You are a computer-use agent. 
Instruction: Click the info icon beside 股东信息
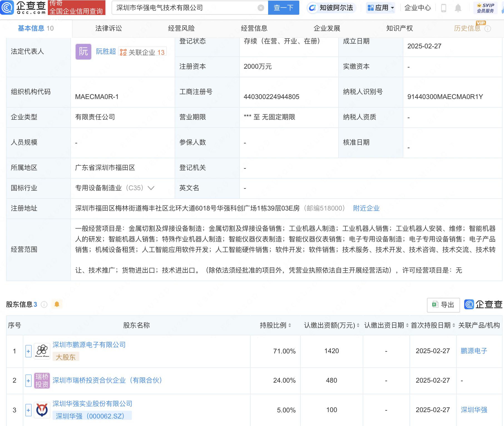click(44, 304)
